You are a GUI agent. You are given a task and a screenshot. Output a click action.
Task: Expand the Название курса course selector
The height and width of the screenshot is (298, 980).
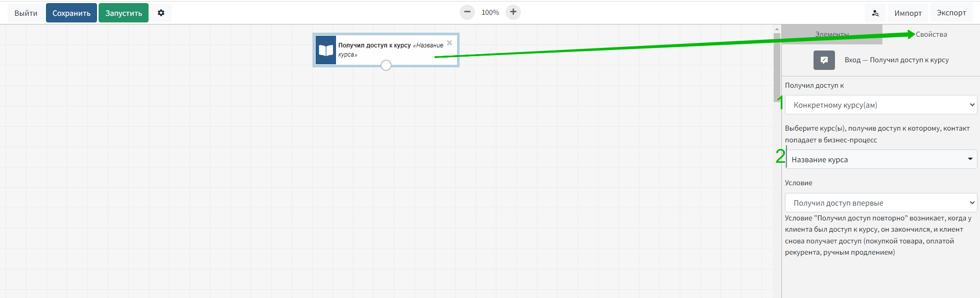click(x=881, y=160)
